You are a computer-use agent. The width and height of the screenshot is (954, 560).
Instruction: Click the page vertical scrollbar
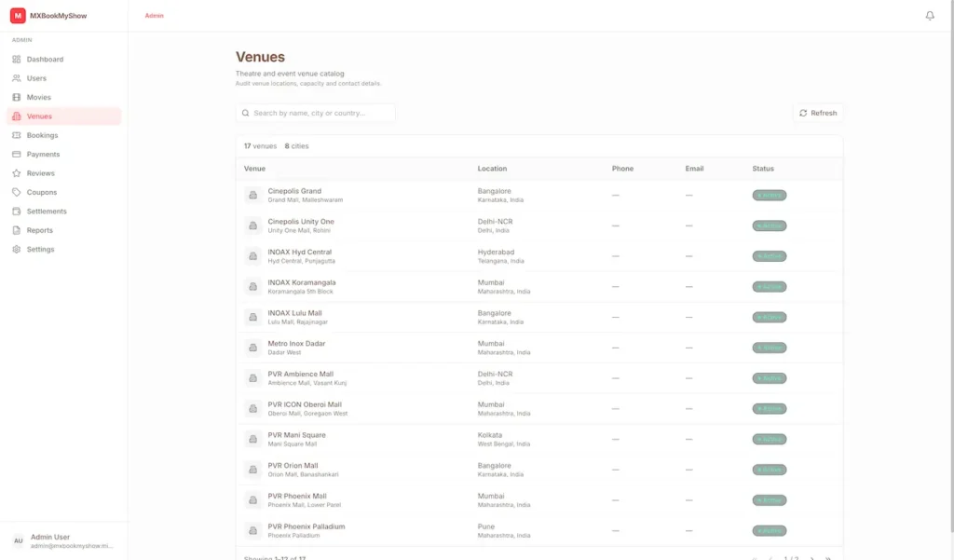951,267
